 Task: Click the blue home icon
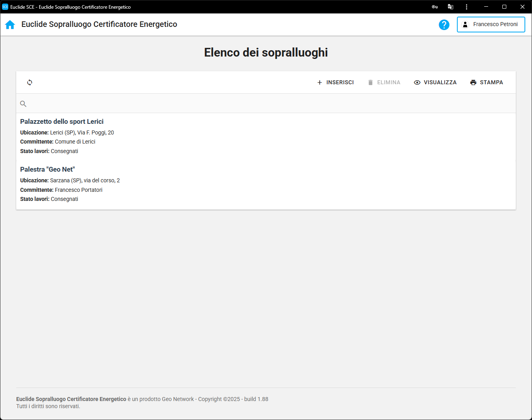point(10,25)
